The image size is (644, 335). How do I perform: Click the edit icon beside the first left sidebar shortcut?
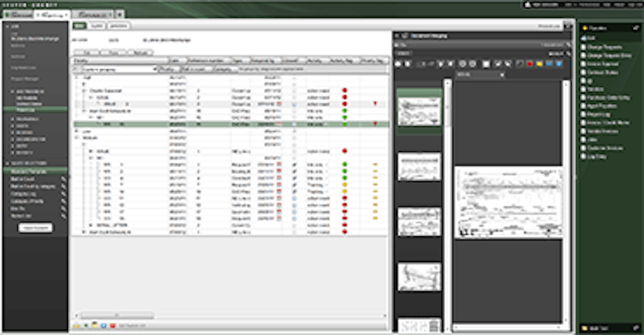tap(63, 179)
